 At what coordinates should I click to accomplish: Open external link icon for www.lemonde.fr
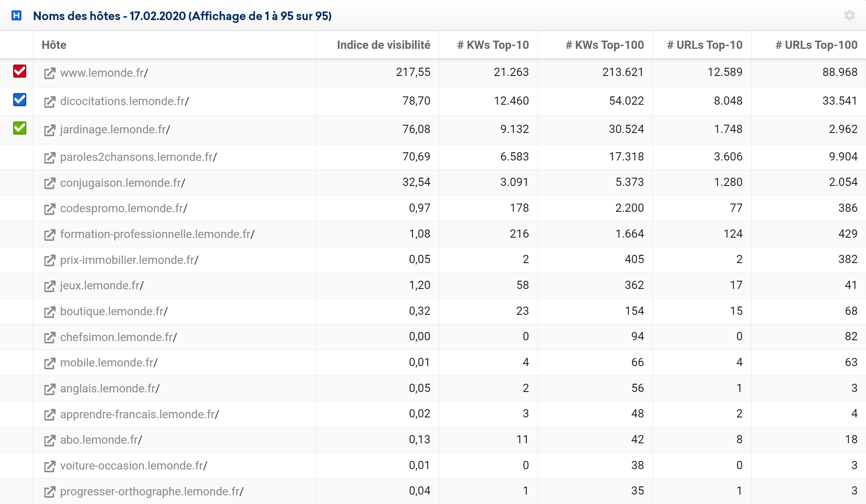[50, 73]
